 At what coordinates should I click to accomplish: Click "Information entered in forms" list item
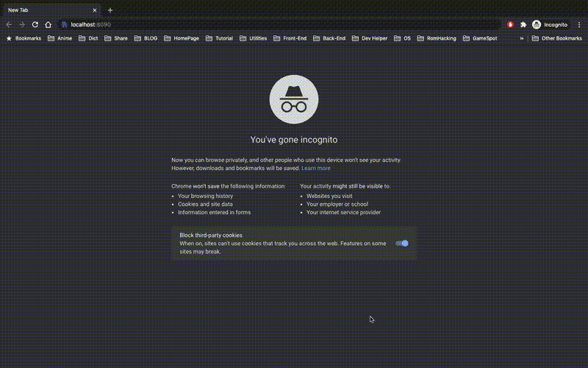tap(214, 213)
